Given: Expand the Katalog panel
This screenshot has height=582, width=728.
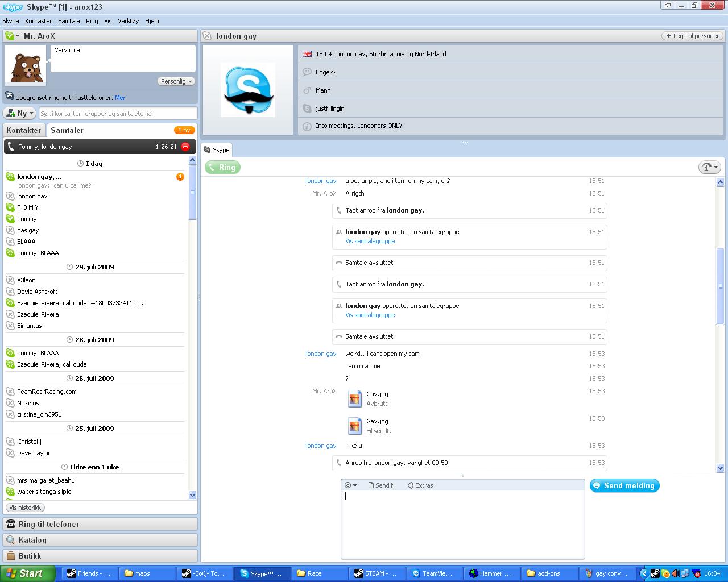Looking at the screenshot, I should (100, 540).
